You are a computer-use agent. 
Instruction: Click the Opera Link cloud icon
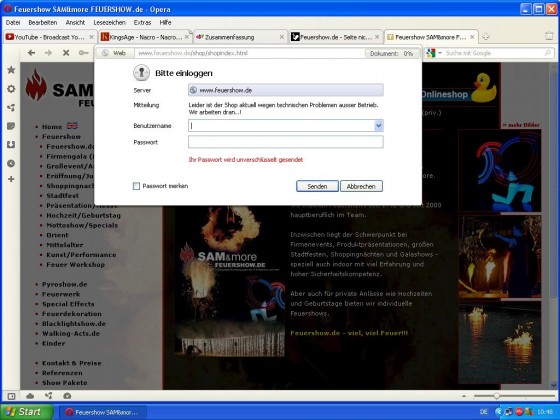tap(30, 396)
